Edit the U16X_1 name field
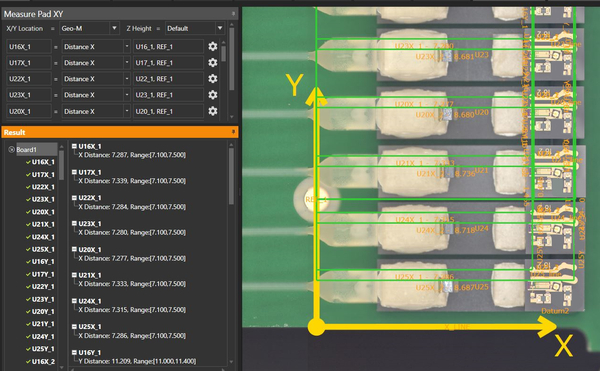 point(29,47)
